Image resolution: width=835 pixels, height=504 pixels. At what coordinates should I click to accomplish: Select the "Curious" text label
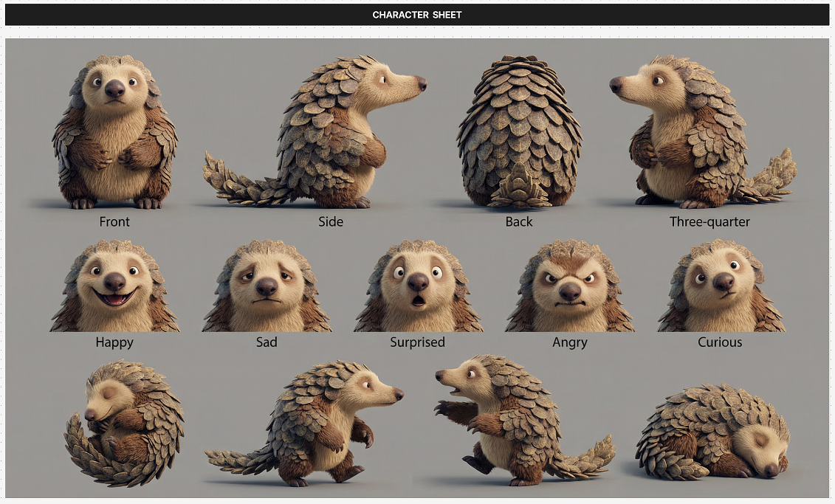(x=720, y=342)
